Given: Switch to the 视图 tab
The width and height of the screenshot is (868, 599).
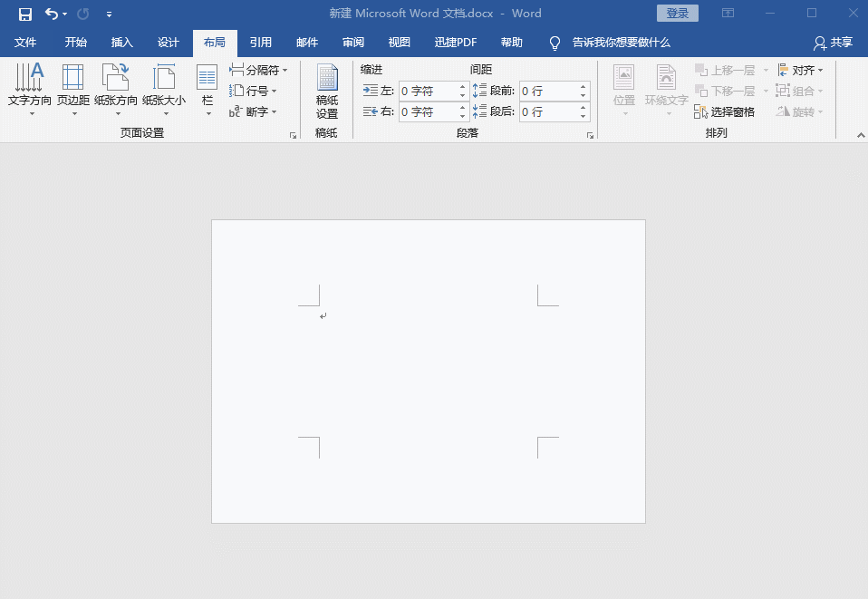Looking at the screenshot, I should (x=400, y=43).
